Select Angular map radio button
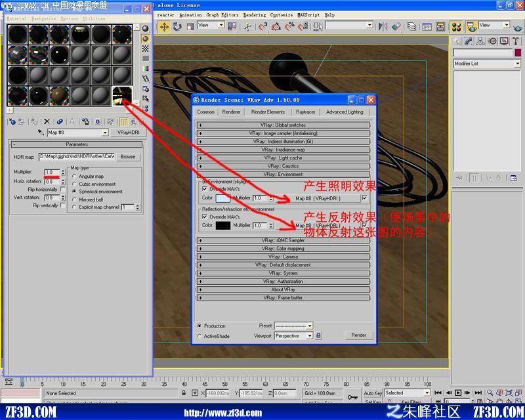The image size is (525, 420). pyautogui.click(x=74, y=176)
